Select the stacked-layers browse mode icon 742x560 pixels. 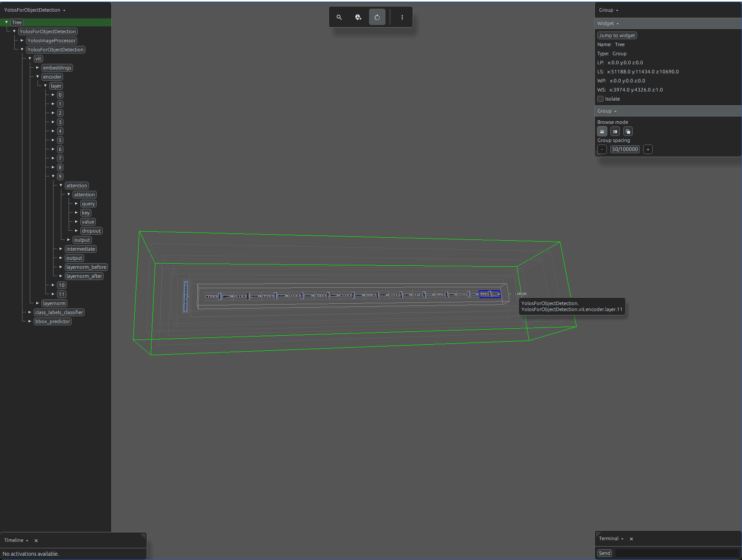[628, 132]
